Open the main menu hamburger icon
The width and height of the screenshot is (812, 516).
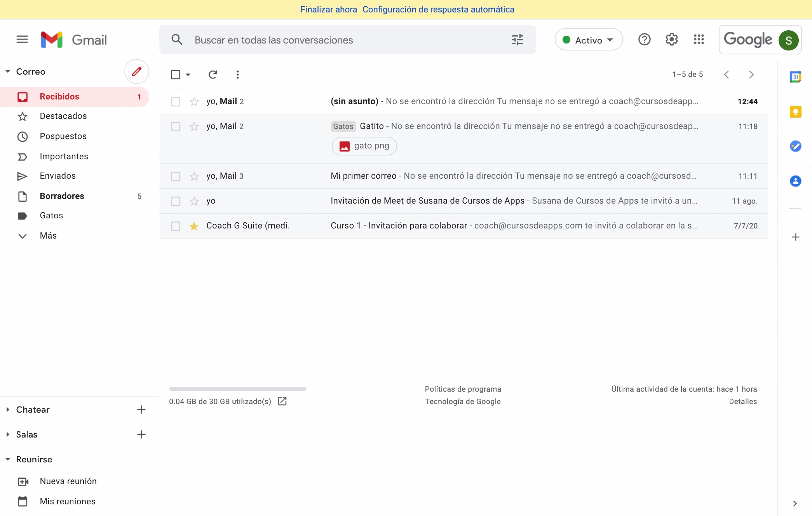coord(22,39)
